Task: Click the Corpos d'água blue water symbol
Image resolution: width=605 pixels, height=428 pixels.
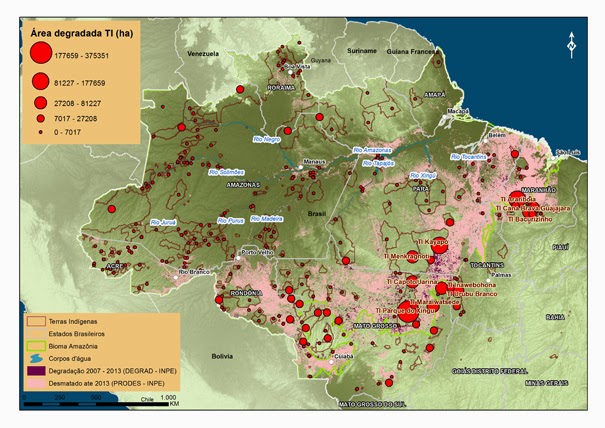Action: (x=35, y=359)
